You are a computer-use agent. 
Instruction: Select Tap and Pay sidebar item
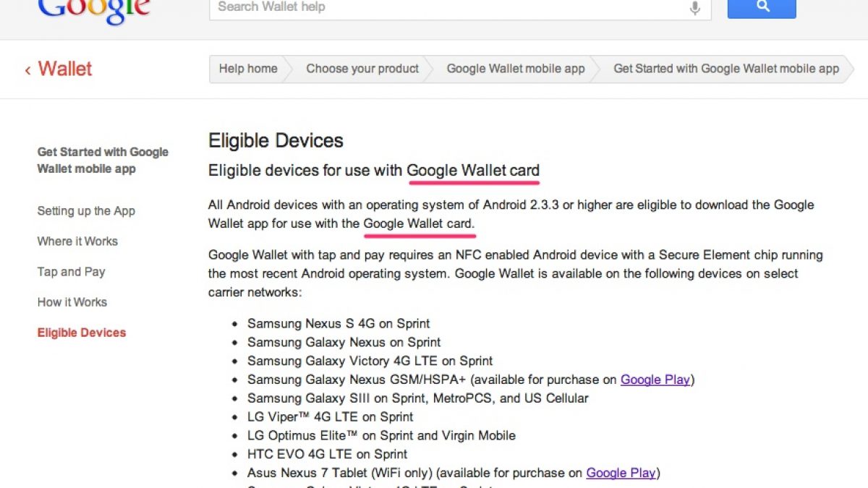pyautogui.click(x=71, y=272)
